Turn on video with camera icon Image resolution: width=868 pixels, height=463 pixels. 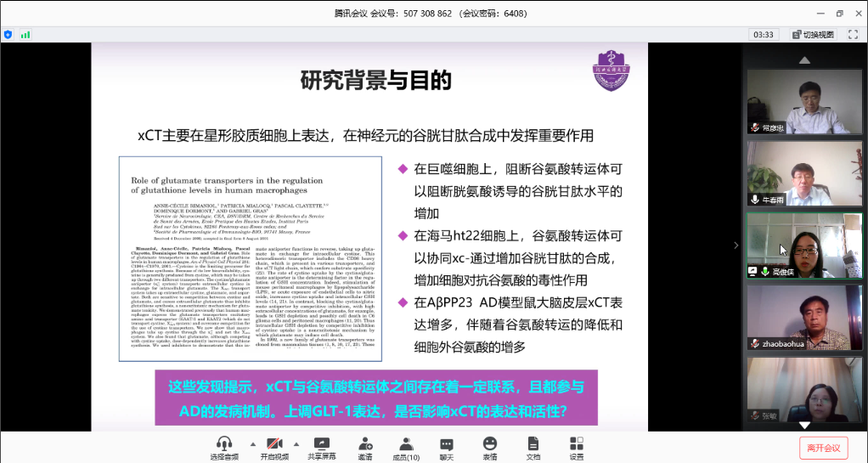[273, 443]
